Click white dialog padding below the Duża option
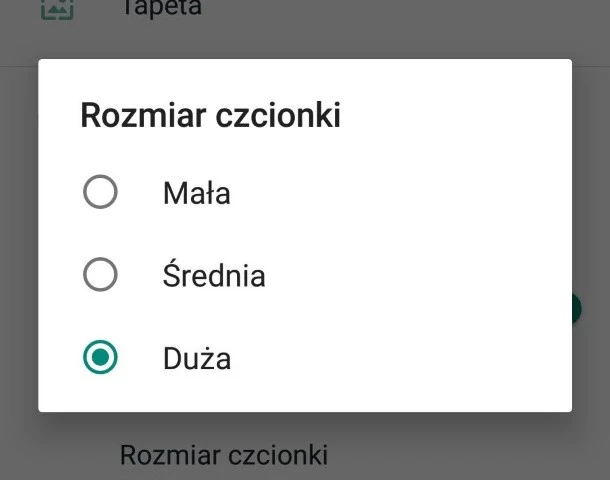 point(300,396)
